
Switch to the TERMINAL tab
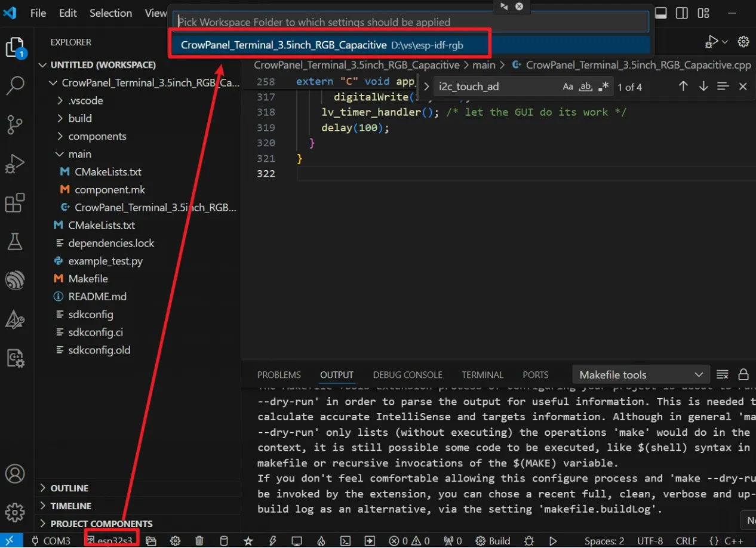(x=482, y=375)
